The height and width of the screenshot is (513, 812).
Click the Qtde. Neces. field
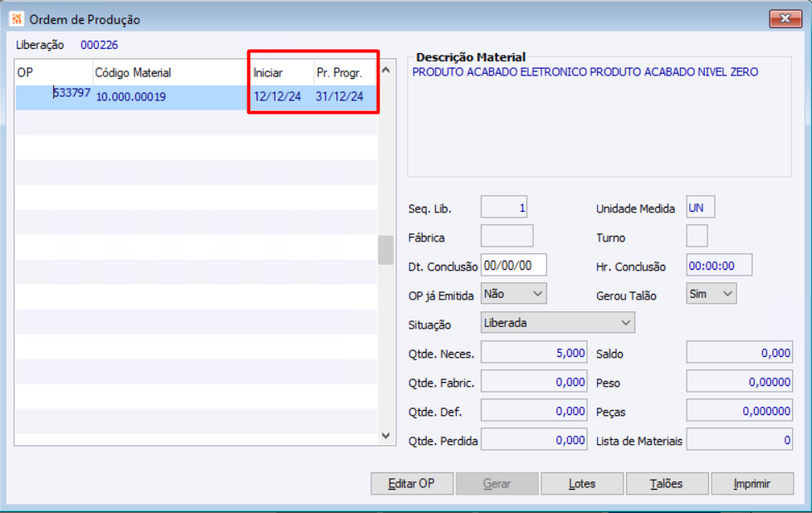point(534,352)
